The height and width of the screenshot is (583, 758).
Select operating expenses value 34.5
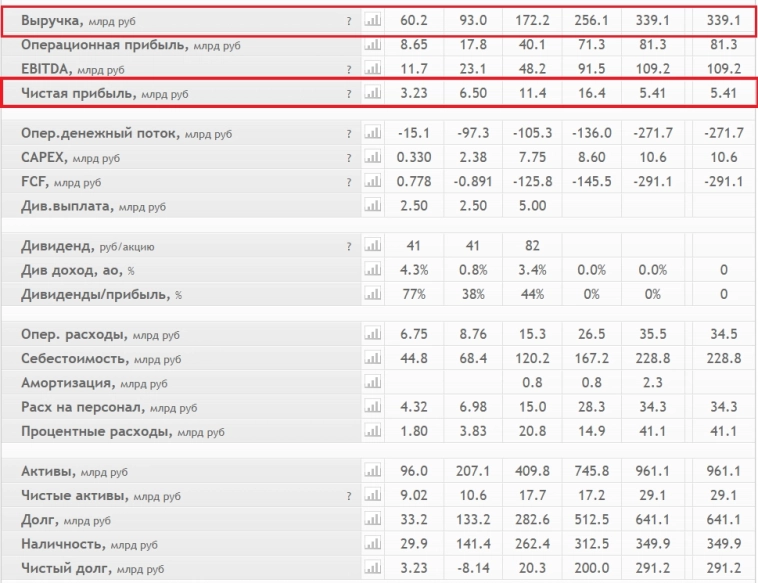(724, 334)
